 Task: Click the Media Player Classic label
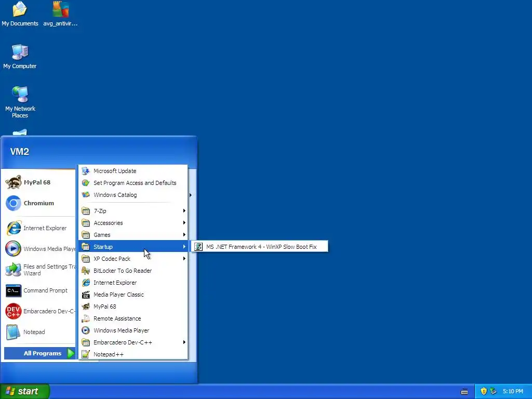pyautogui.click(x=118, y=295)
